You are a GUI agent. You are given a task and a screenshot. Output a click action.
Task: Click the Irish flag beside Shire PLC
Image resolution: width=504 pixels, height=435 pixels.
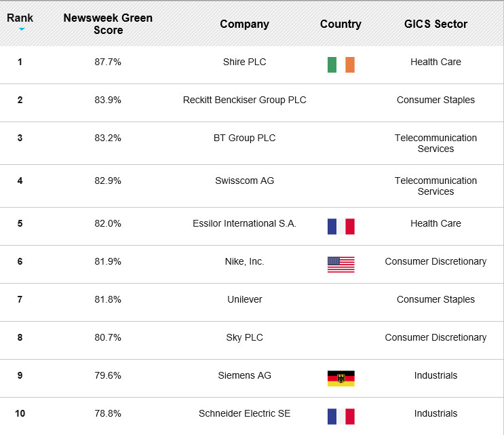(341, 64)
